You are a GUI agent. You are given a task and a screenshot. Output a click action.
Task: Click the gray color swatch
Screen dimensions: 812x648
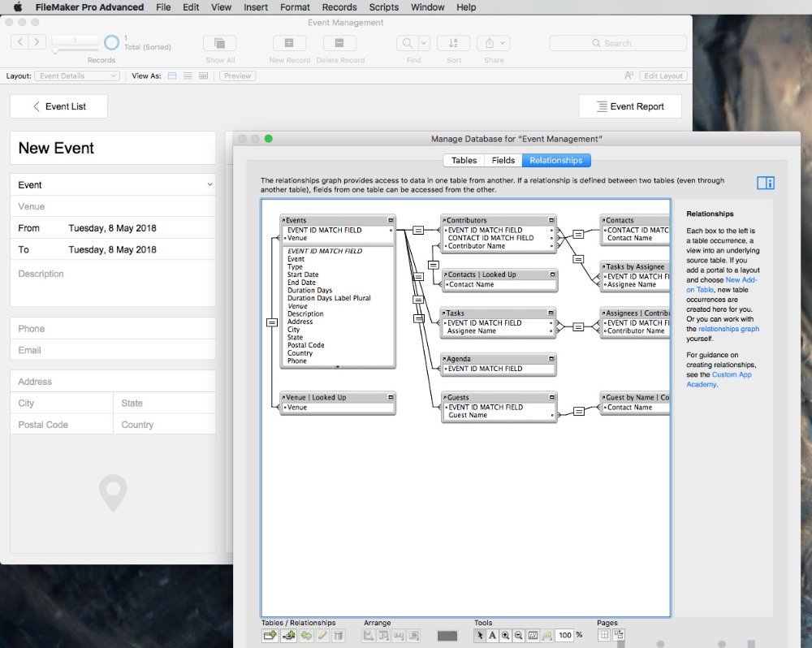(x=447, y=635)
